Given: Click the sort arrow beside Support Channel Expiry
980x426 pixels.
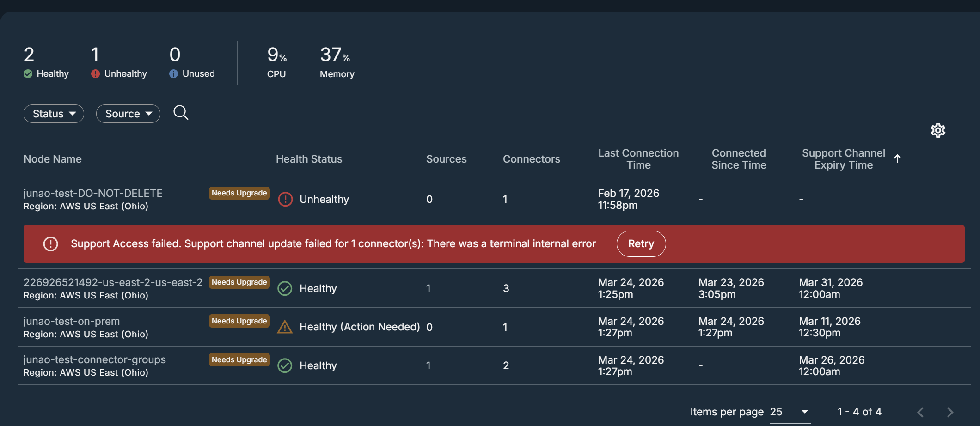Looking at the screenshot, I should click(897, 158).
